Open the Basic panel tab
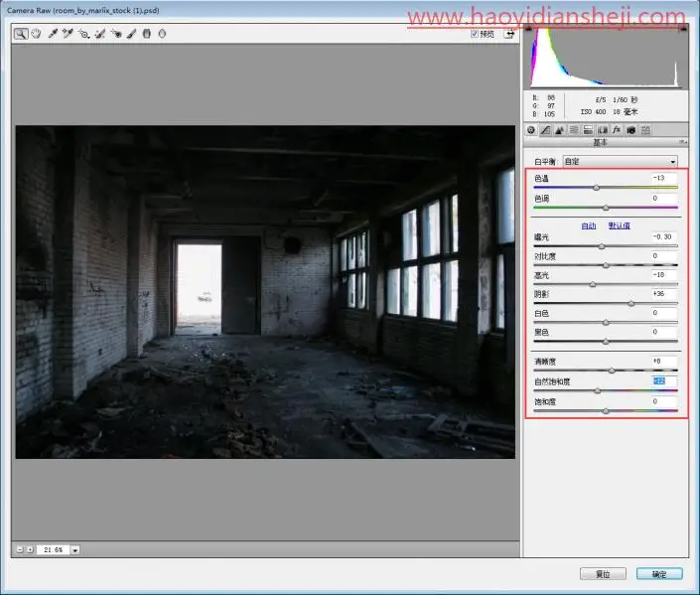The width and height of the screenshot is (700, 595). tap(531, 130)
